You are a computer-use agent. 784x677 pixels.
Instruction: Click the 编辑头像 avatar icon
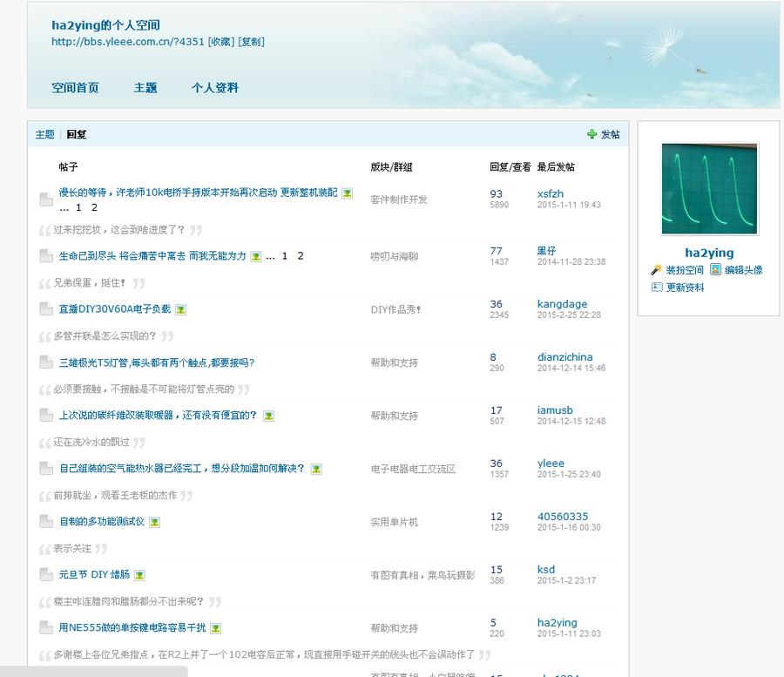coord(715,270)
